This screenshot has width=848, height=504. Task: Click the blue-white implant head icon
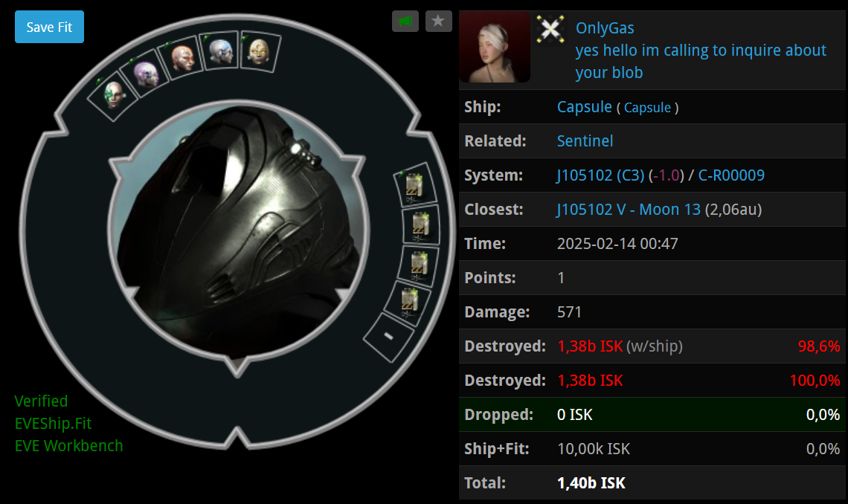(220, 51)
